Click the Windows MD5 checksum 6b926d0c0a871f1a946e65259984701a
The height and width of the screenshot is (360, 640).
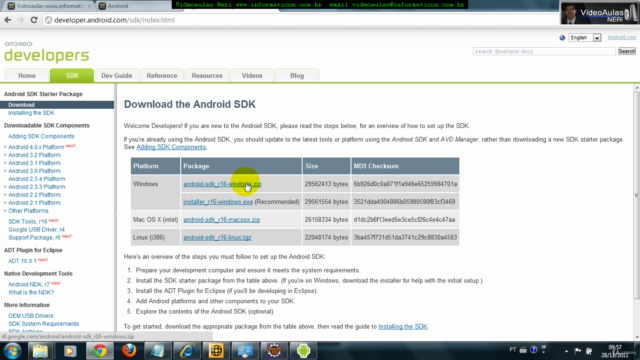(x=405, y=184)
